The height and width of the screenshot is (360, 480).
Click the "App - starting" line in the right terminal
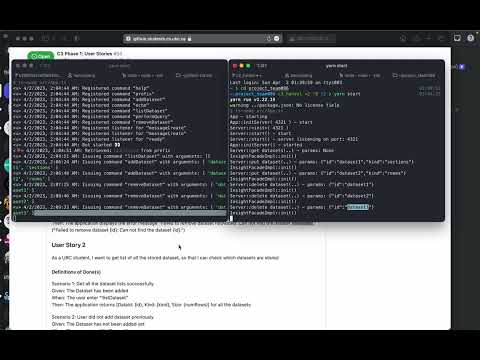[248, 117]
